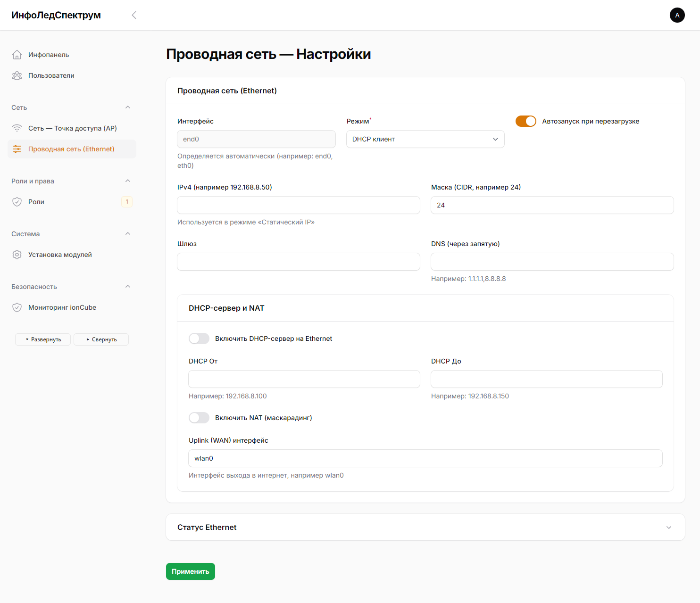Open the Роли menu item
Image resolution: width=700 pixels, height=603 pixels.
coord(36,202)
